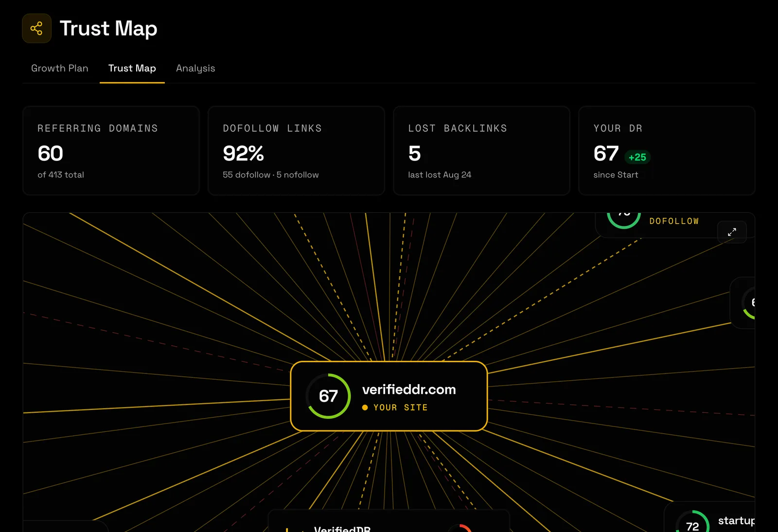Click the Trust Map share-nodes logo icon
Screen dimensions: 778x532
click(36, 28)
